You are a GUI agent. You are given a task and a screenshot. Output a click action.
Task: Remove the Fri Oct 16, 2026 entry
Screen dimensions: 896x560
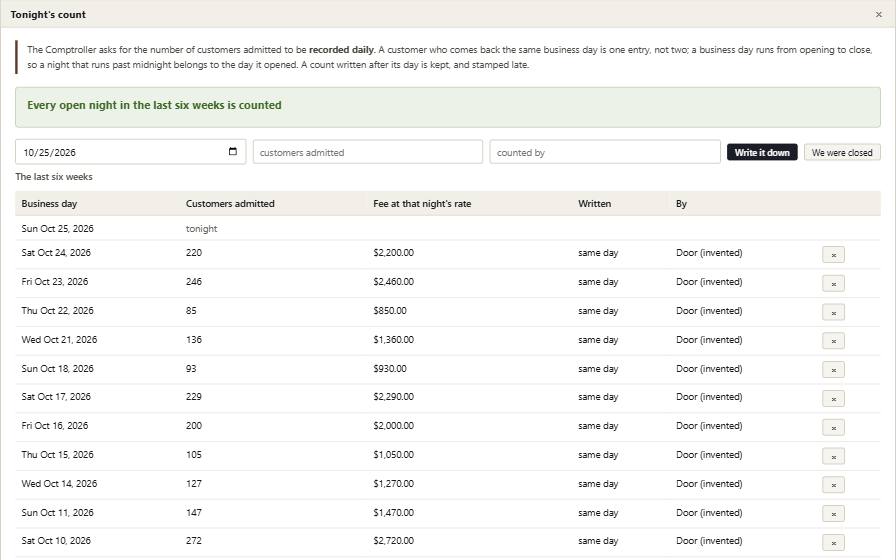click(x=833, y=427)
